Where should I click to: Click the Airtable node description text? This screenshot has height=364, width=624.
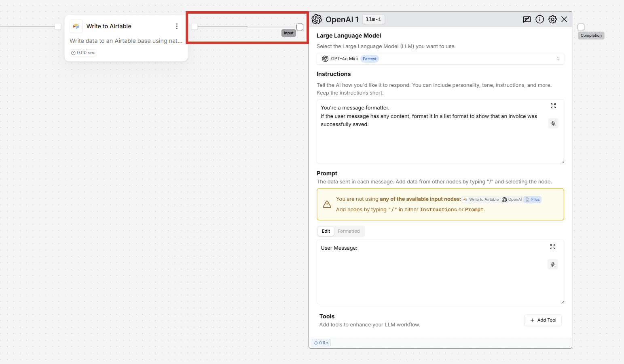pyautogui.click(x=126, y=41)
